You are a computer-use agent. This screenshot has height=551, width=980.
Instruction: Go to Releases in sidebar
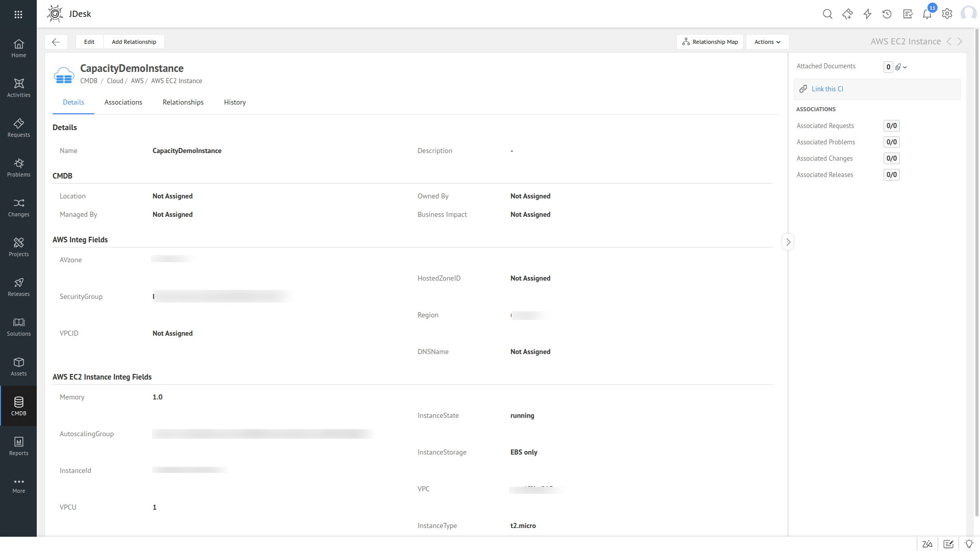(18, 287)
